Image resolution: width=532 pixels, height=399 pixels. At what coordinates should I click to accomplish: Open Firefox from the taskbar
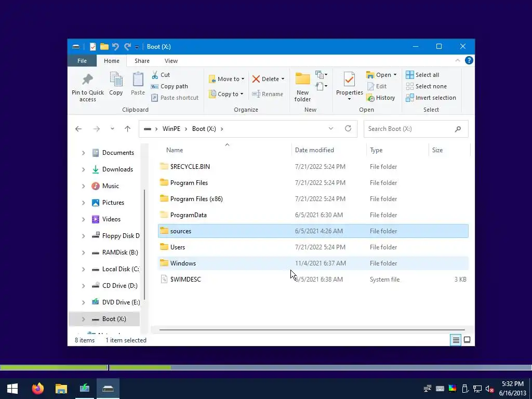point(38,389)
